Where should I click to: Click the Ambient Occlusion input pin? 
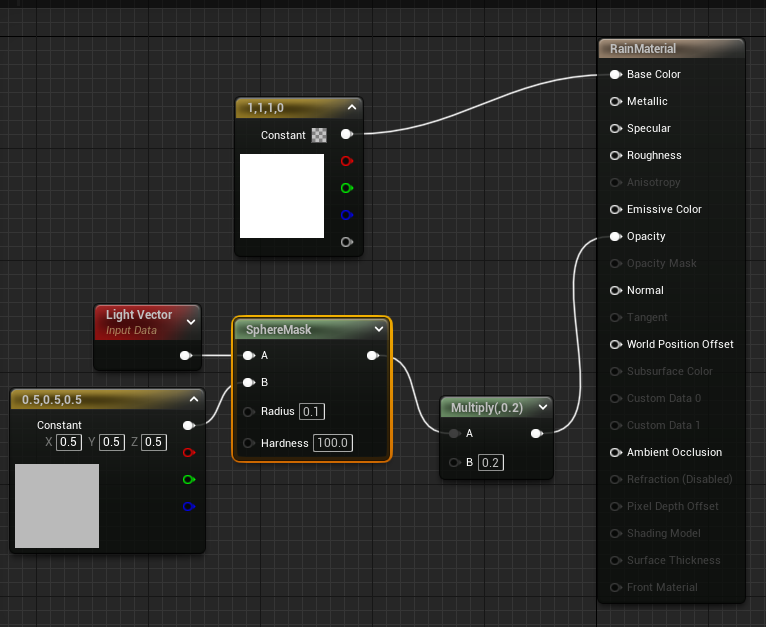616,453
